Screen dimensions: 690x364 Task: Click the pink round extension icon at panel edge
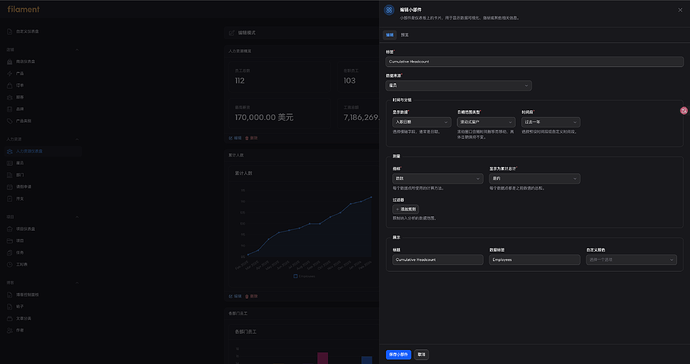683,111
